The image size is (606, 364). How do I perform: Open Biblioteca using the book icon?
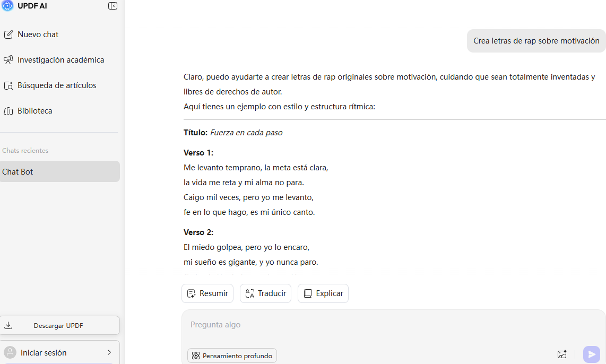pos(8,110)
